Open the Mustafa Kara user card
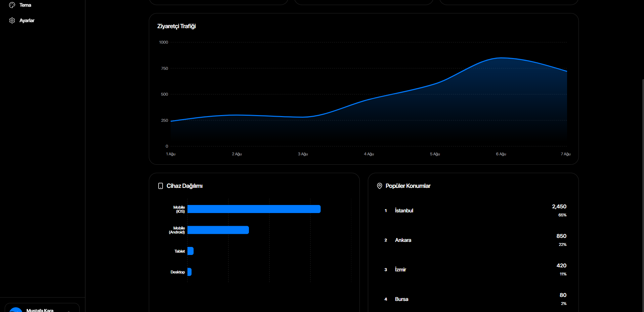This screenshot has height=312, width=644. (x=42, y=308)
